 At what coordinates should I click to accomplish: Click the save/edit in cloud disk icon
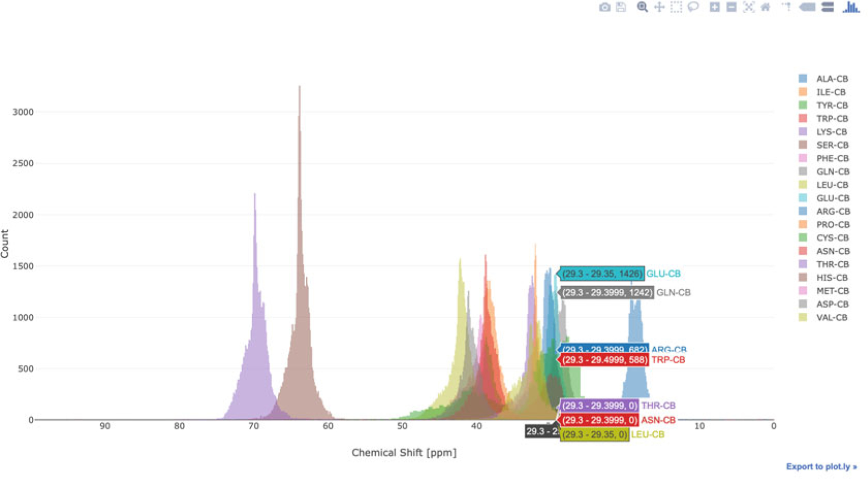[x=621, y=7]
